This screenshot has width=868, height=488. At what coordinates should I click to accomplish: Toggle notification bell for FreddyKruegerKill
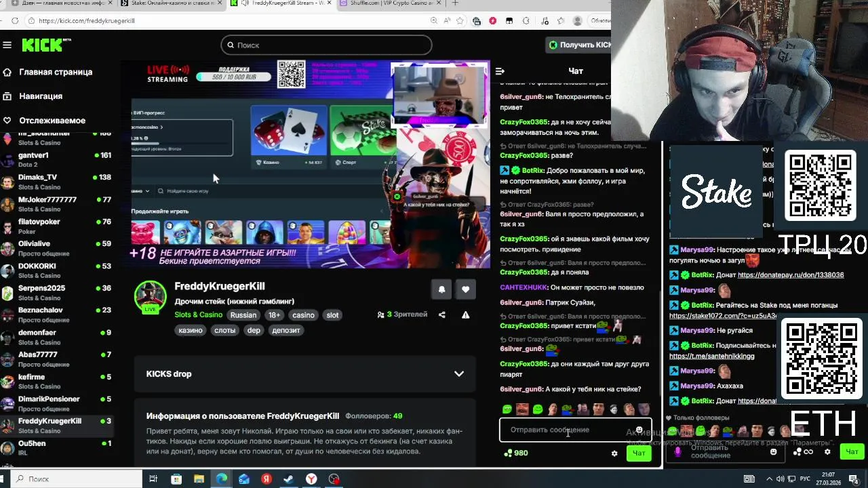coord(441,289)
